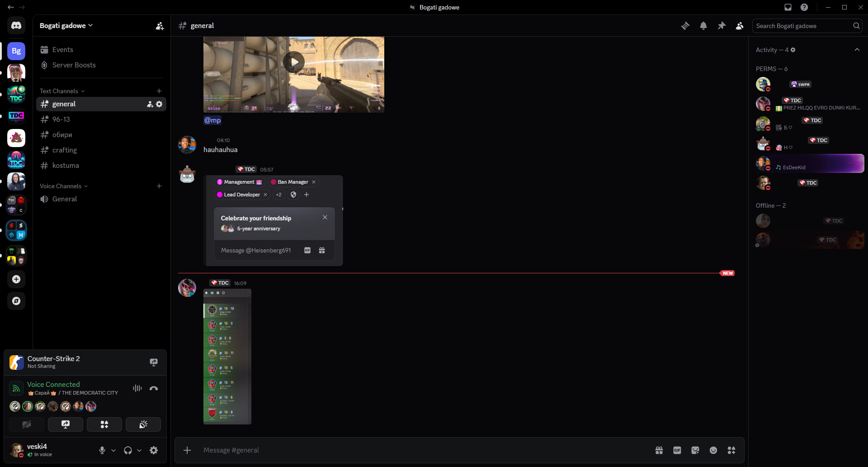868x467 pixels.
Task: Share Counter-Strike 2 screen
Action: [154, 362]
